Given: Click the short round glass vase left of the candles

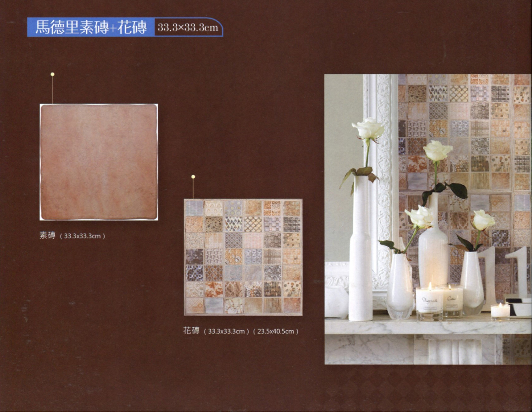Looking at the screenshot, I should tap(399, 287).
